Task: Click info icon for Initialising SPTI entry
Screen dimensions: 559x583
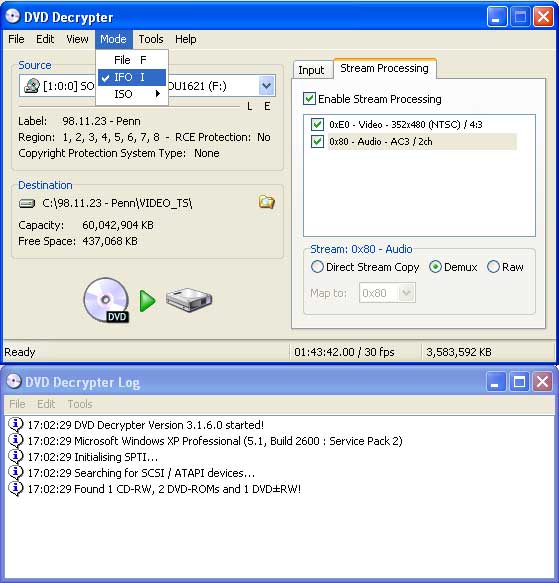Action: (x=16, y=457)
